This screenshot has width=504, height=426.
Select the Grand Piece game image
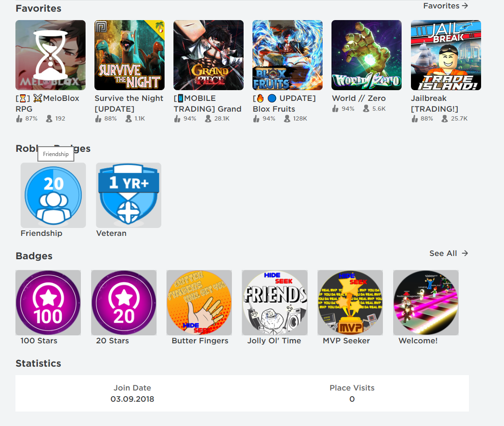[209, 55]
